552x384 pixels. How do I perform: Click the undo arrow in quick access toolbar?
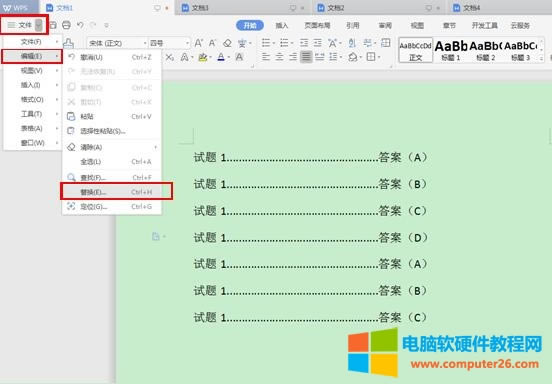click(80, 25)
